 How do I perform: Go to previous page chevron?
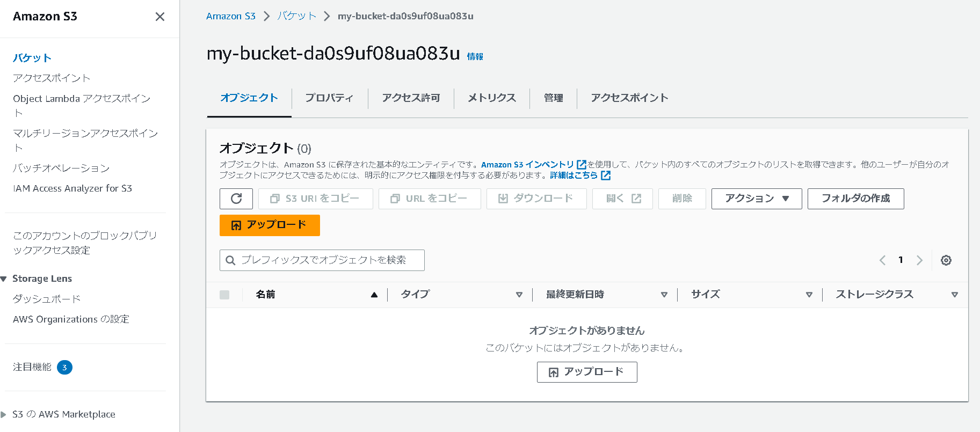(882, 260)
